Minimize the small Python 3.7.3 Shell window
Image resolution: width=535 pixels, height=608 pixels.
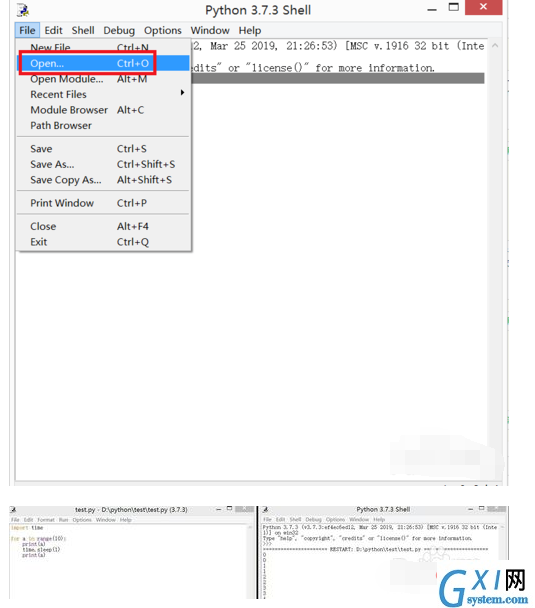tap(471, 509)
